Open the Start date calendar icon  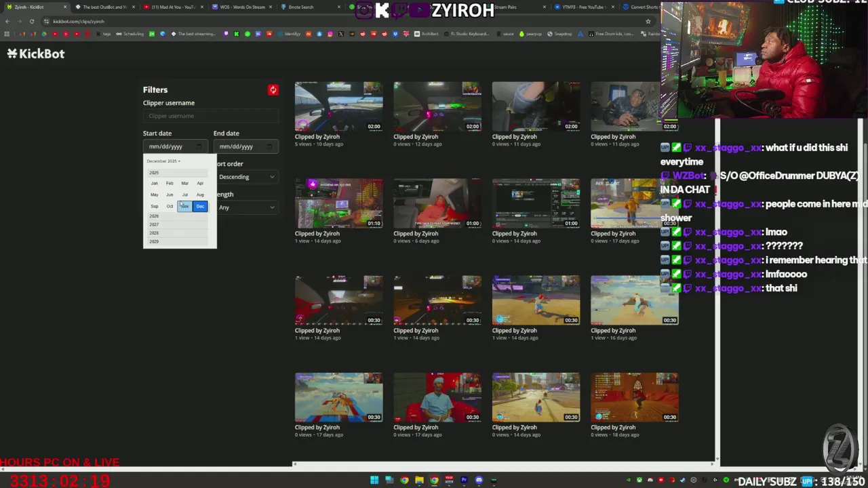pos(199,146)
